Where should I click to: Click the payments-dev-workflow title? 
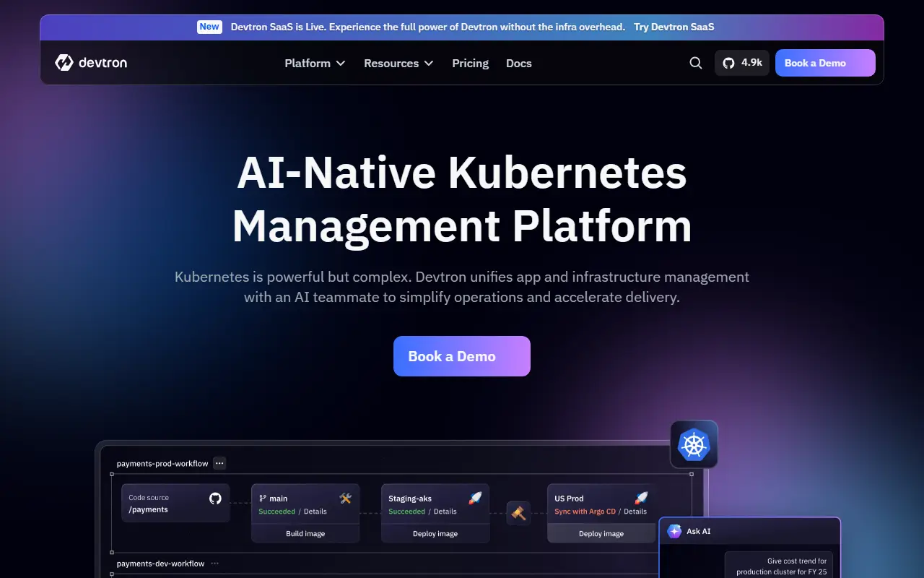pos(161,564)
